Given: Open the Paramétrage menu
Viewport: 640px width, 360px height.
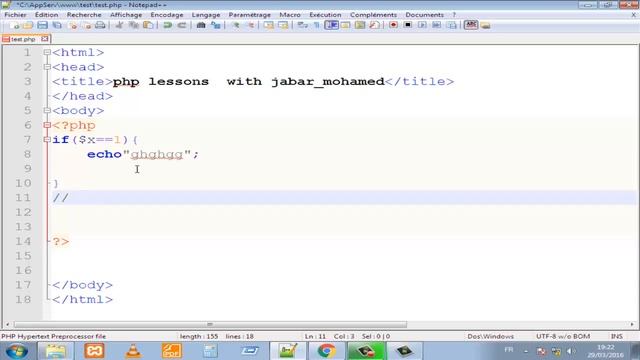Looking at the screenshot, I should [x=249, y=15].
